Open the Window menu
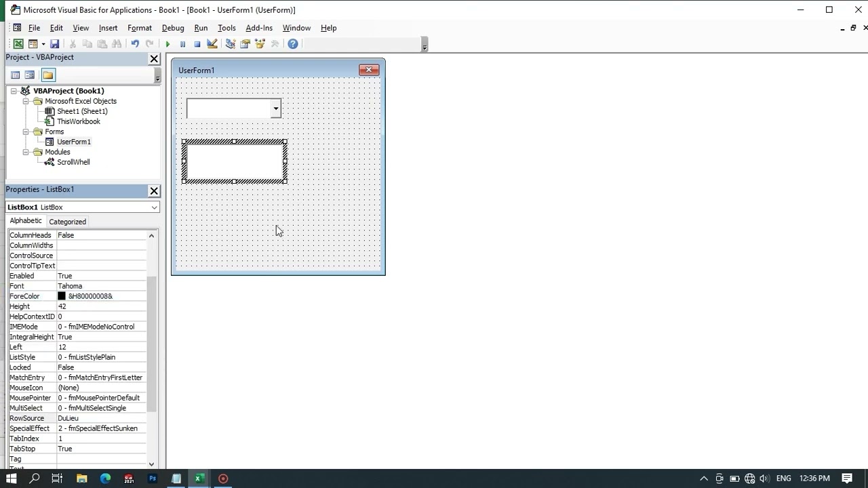 pos(296,28)
